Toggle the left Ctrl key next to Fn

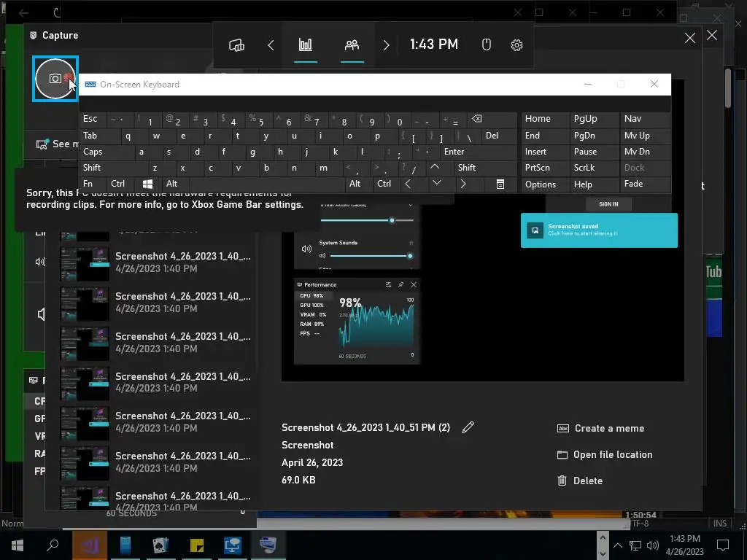click(120, 184)
